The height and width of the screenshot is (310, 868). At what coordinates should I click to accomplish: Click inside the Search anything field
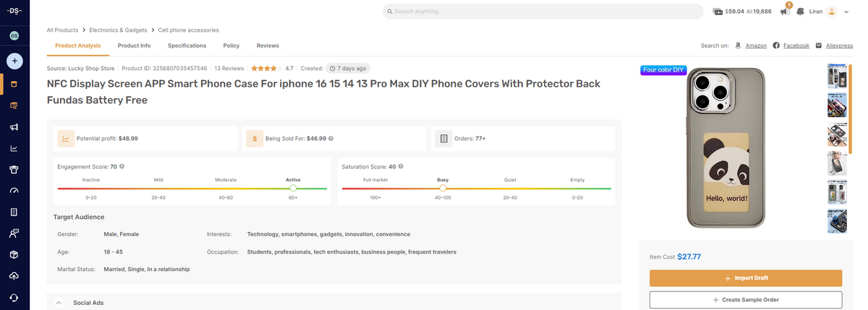pos(542,12)
